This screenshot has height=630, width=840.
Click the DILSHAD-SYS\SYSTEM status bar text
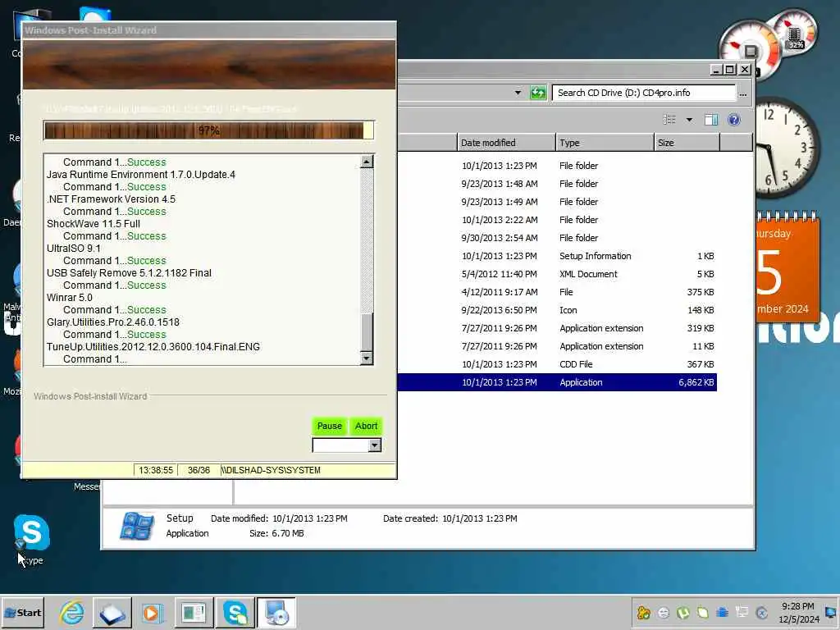pos(271,470)
